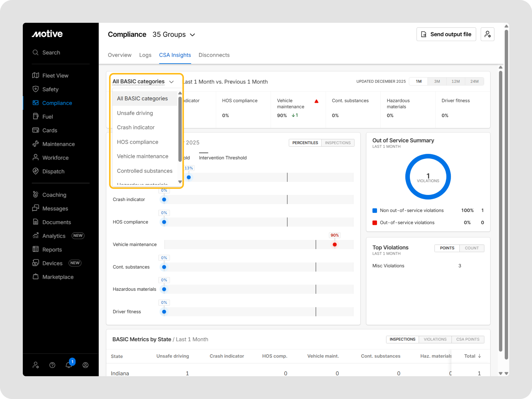Click the red 90% Vehicle maintenance marker

335,245
